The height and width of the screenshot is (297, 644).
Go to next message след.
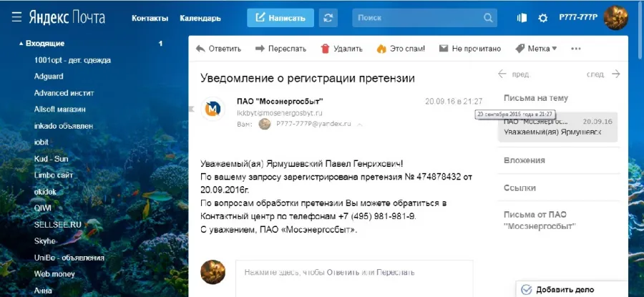pyautogui.click(x=603, y=74)
